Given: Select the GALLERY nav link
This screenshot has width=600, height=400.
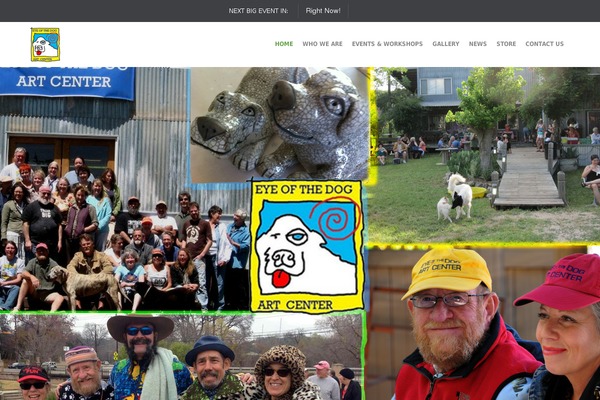Looking at the screenshot, I should [446, 44].
